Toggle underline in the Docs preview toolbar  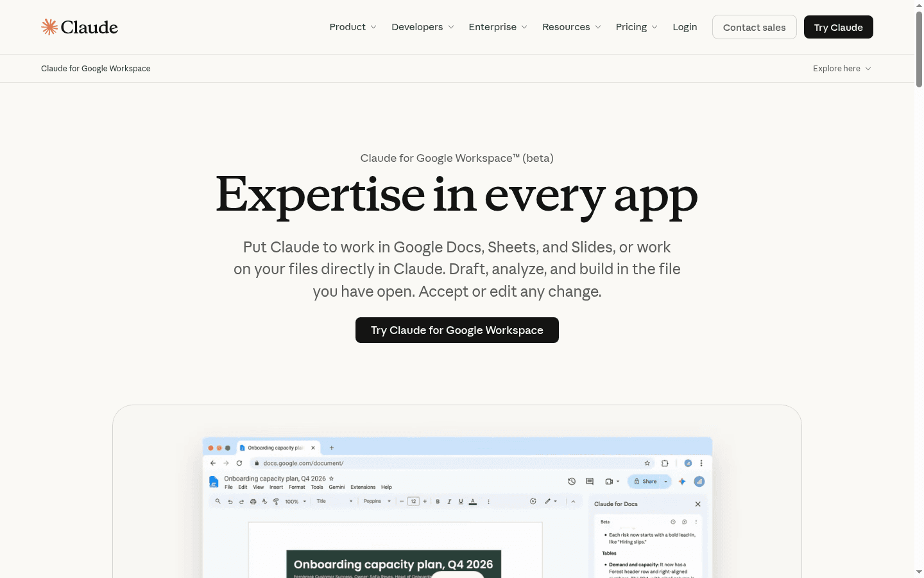click(461, 502)
